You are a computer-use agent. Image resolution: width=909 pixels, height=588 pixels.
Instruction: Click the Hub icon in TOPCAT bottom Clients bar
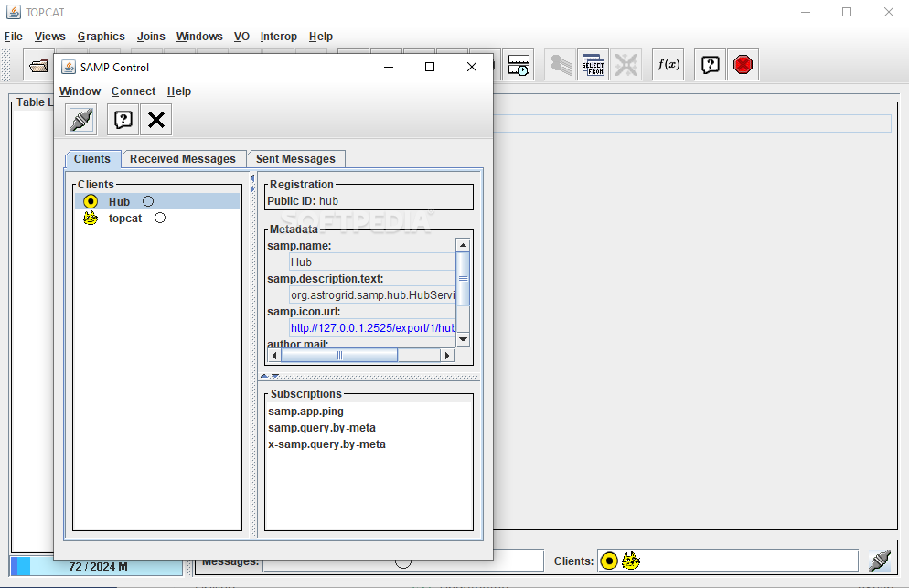[609, 561]
